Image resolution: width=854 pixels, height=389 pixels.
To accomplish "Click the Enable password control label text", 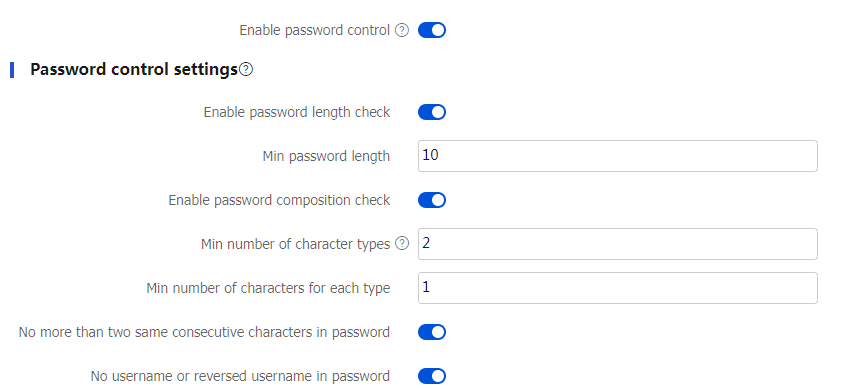I will 315,31.
